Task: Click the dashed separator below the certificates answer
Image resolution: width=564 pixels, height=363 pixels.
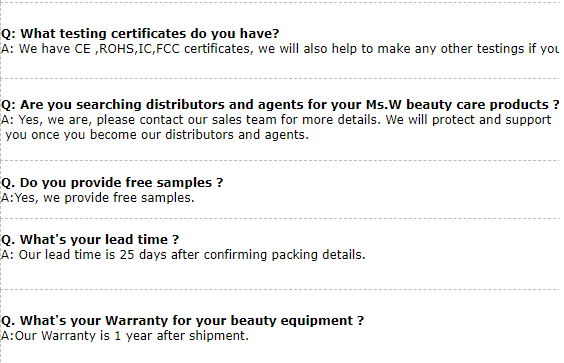Action: click(280, 78)
